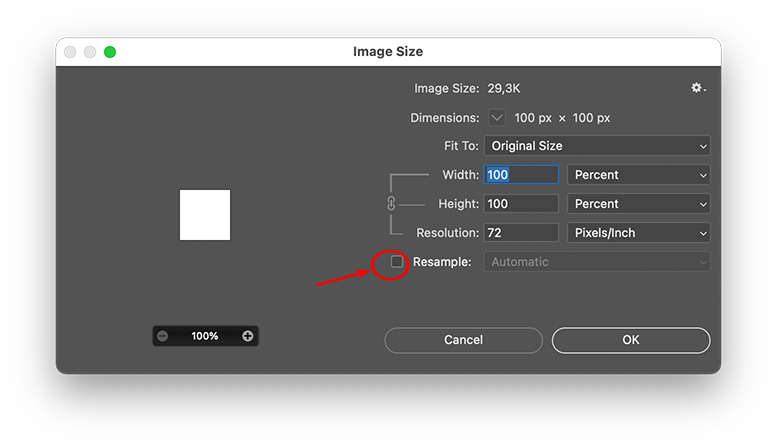This screenshot has height=448, width=777.
Task: Zoom out the preview with minus
Action: click(x=163, y=336)
